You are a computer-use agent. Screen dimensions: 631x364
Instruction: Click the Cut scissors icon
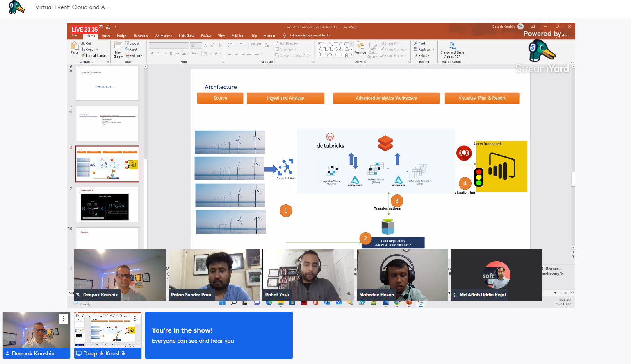[83, 43]
